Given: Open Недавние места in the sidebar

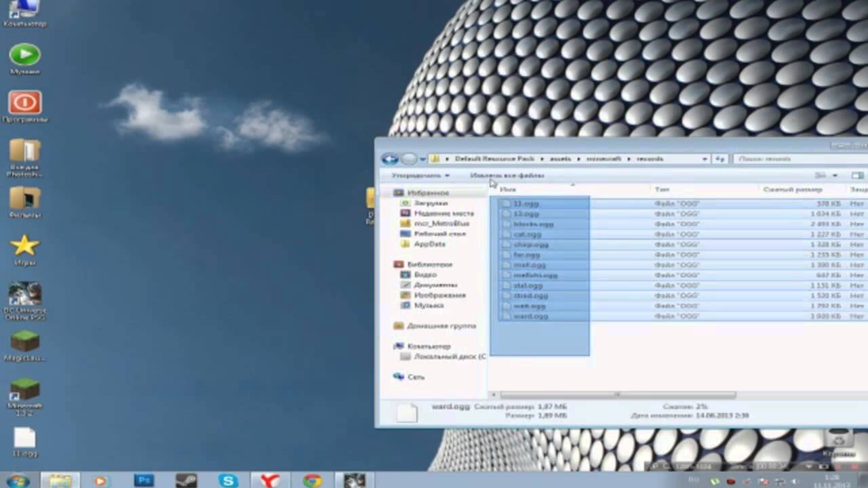Looking at the screenshot, I should tap(444, 213).
